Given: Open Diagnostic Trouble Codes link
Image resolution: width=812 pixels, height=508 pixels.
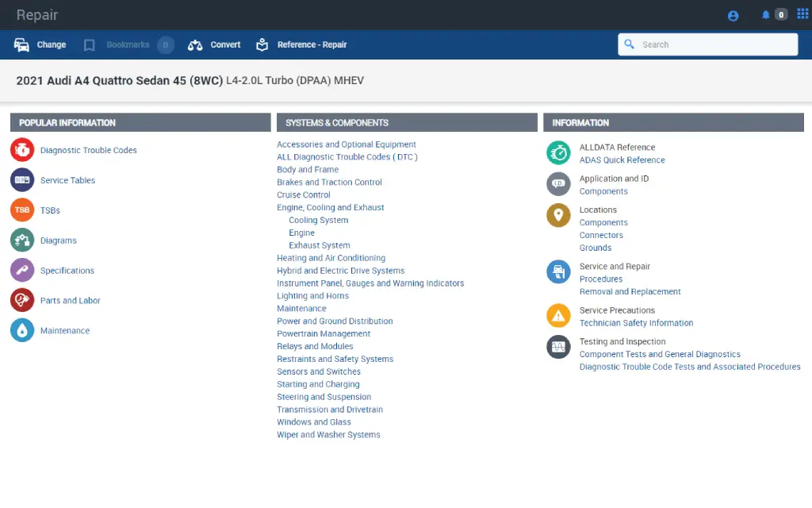Looking at the screenshot, I should 89,150.
